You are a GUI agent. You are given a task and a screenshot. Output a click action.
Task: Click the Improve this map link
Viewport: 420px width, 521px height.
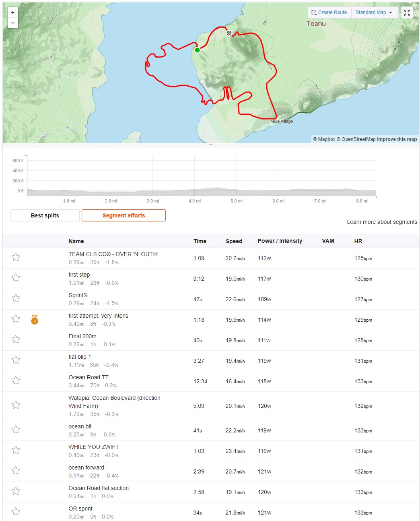[397, 139]
